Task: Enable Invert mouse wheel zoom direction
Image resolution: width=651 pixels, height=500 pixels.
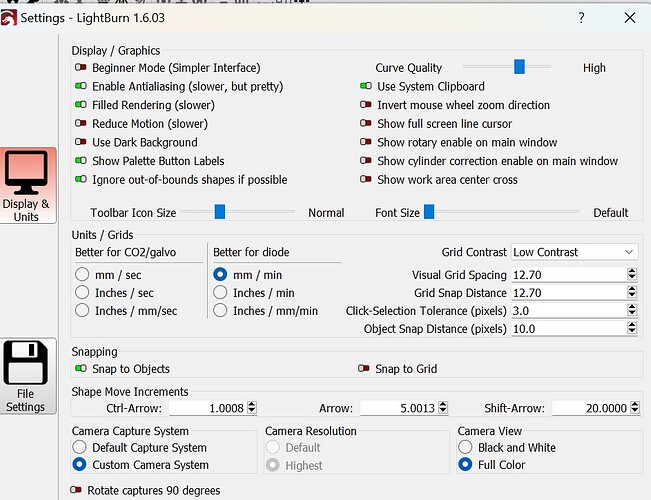Action: pos(366,105)
